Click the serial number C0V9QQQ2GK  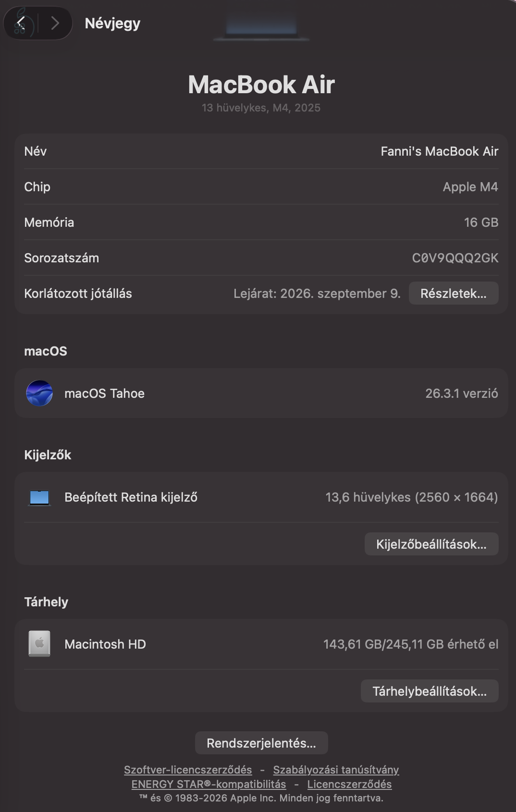[x=455, y=258]
